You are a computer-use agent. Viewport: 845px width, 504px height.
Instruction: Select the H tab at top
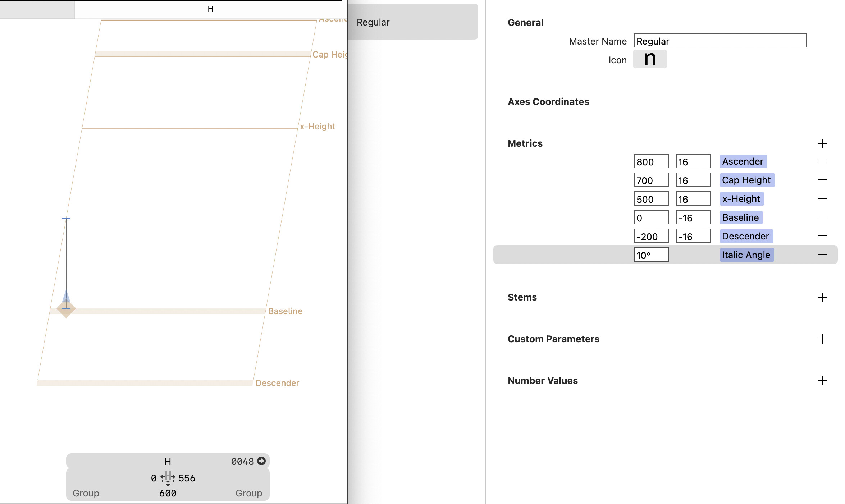(x=210, y=9)
